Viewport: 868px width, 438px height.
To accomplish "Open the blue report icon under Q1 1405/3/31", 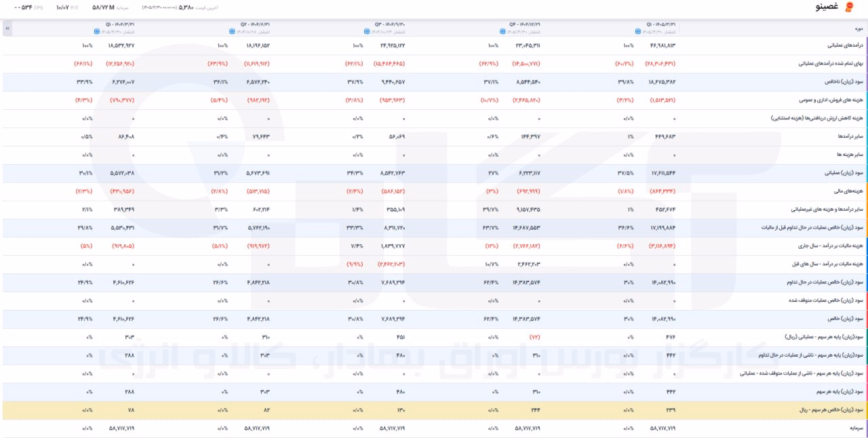I will pyautogui.click(x=637, y=32).
